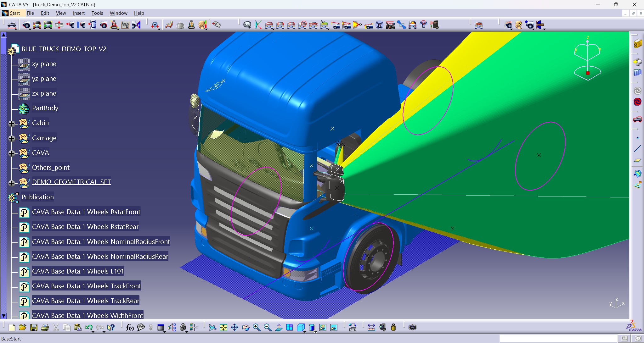Viewport: 644px width, 343px height.
Task: Select CAVA Base Data.1 Wheels TrackFront publication
Action: click(x=86, y=286)
